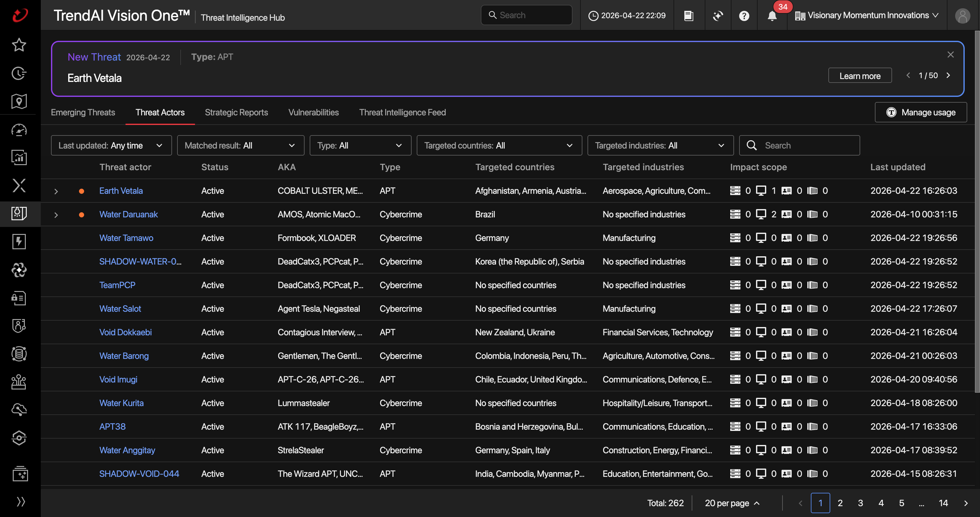This screenshot has height=517, width=980.
Task: Open the shield with person sidebar icon
Action: (19, 326)
